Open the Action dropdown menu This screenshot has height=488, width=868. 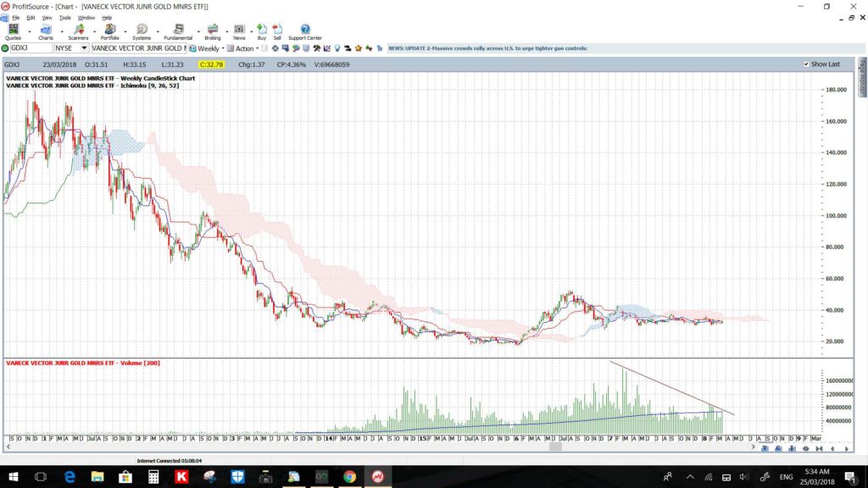[x=243, y=48]
